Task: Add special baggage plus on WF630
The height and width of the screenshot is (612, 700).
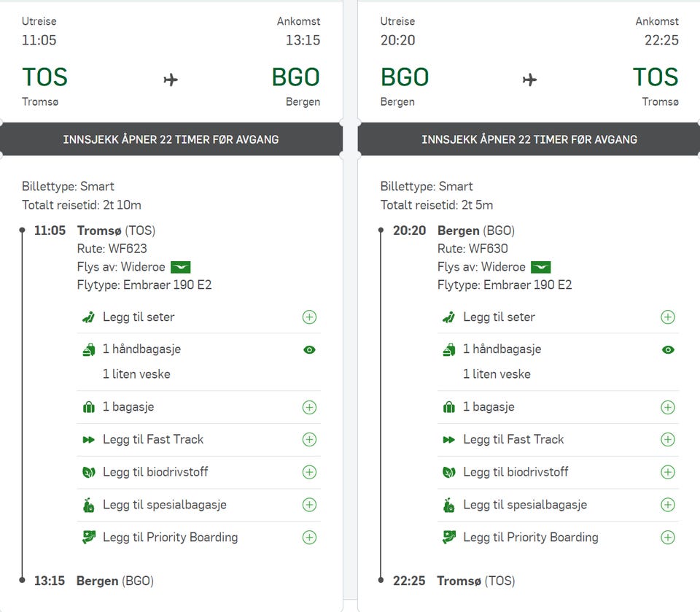Action: pos(667,505)
